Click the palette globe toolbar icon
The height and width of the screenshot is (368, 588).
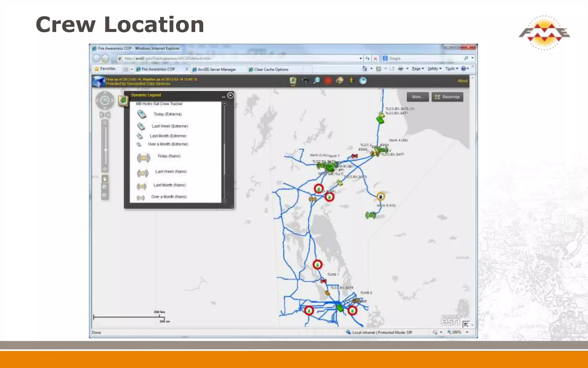pos(340,81)
